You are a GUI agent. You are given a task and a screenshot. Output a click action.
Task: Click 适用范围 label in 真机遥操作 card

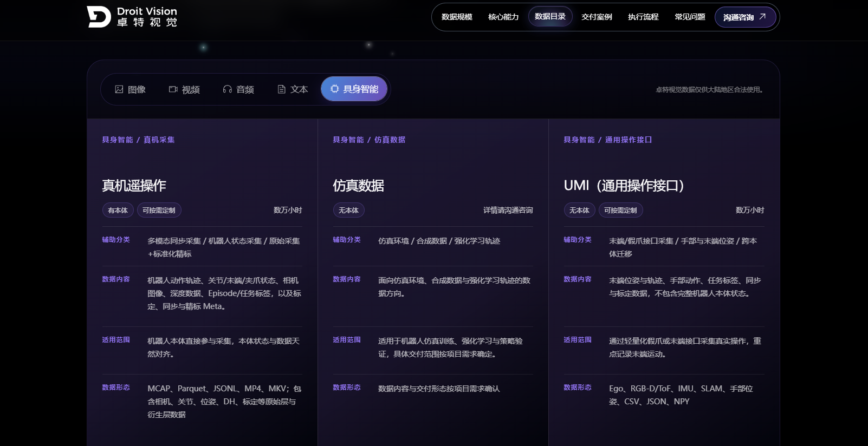(116, 339)
